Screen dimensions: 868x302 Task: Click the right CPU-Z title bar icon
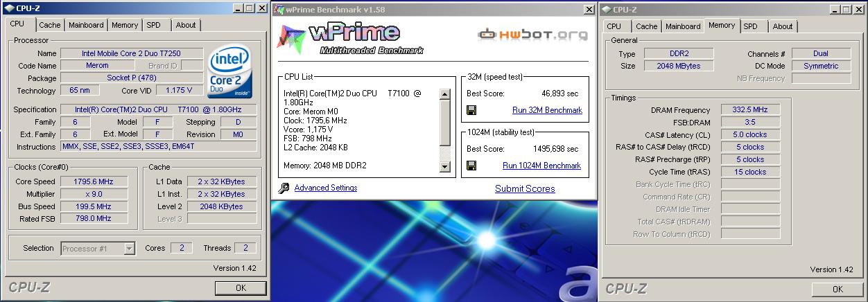[x=606, y=9]
